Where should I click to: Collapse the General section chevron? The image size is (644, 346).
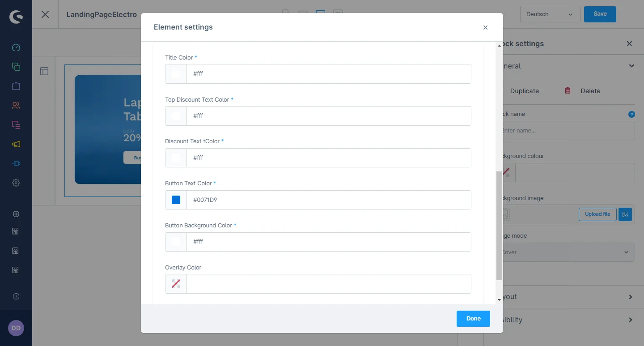(631, 66)
